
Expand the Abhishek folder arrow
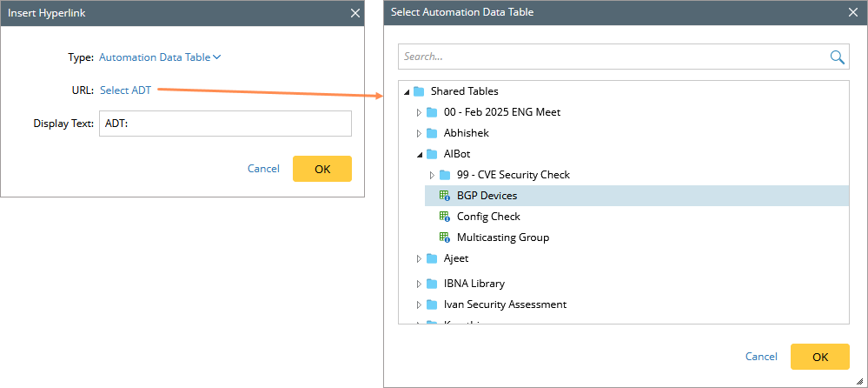pyautogui.click(x=419, y=133)
